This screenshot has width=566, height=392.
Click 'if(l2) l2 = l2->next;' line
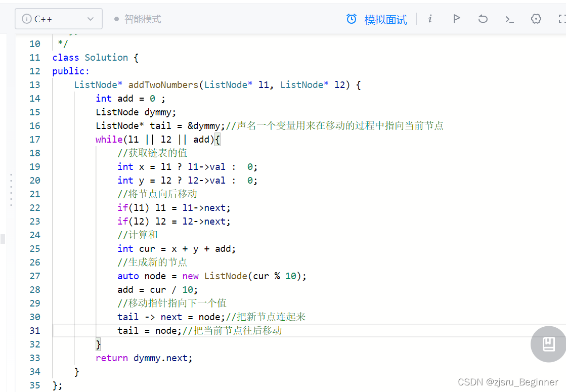(174, 222)
